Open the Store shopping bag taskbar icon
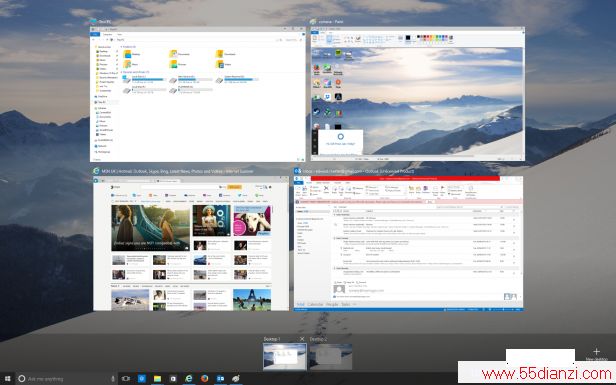The image size is (616, 385). (x=173, y=379)
